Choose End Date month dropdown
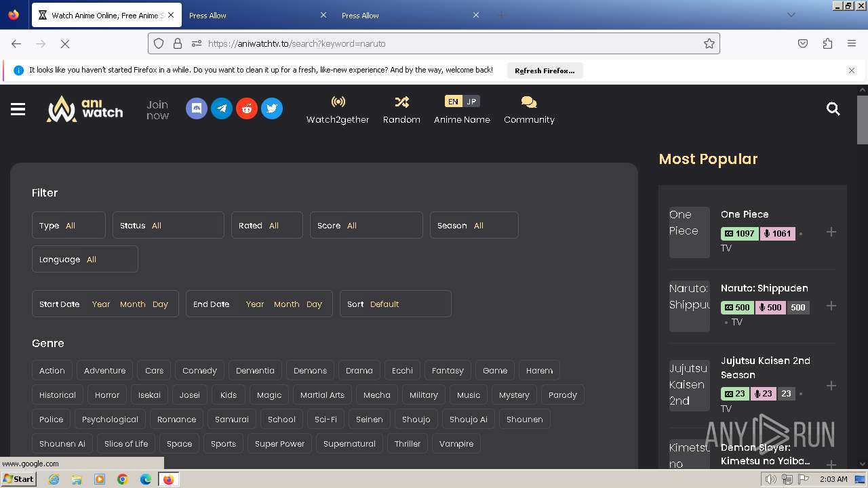The width and height of the screenshot is (868, 488). click(286, 304)
